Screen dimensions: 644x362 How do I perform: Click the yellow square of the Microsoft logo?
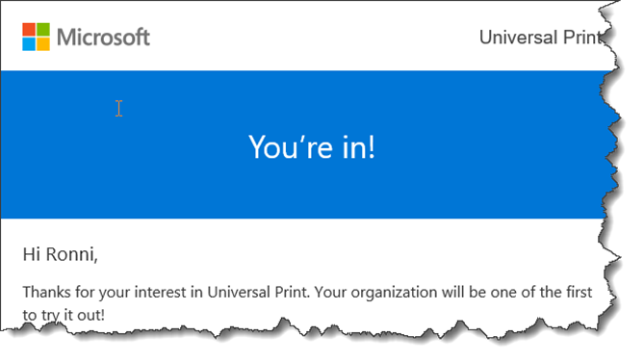pos(43,44)
